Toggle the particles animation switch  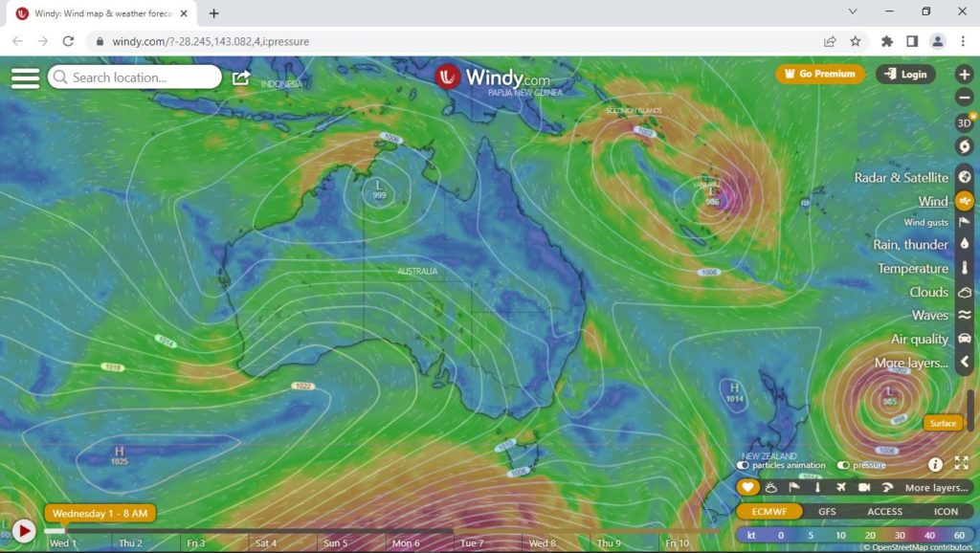(x=743, y=466)
